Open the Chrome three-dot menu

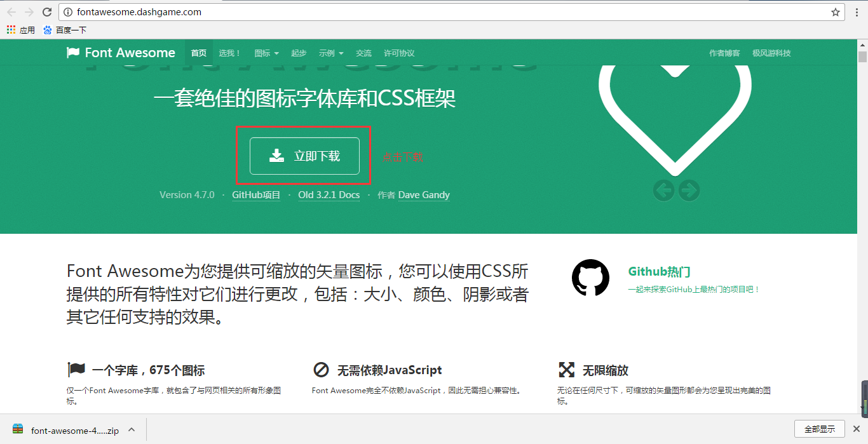point(857,12)
